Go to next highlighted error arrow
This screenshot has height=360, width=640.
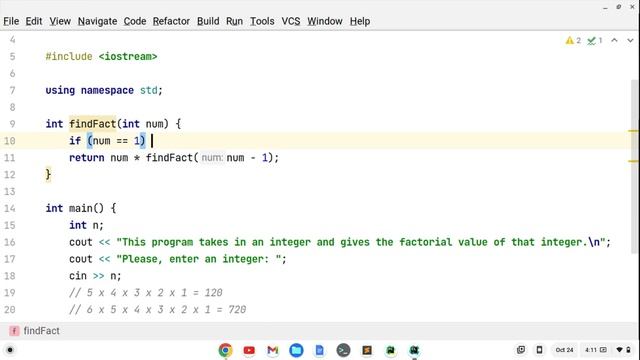(630, 40)
